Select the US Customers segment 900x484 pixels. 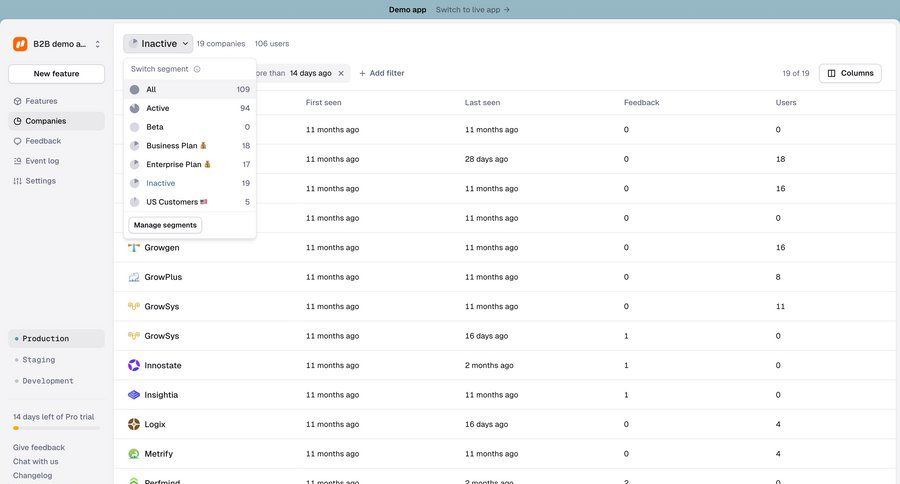coord(189,202)
